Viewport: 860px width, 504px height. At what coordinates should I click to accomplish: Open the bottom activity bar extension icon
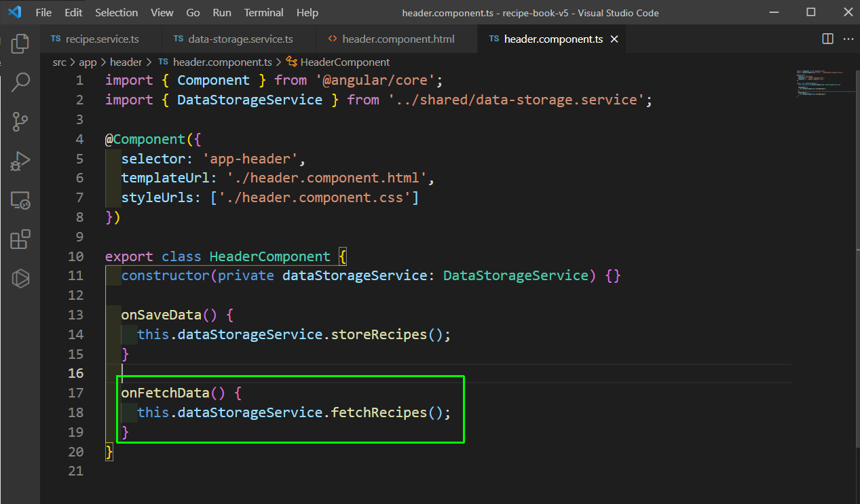(x=20, y=278)
